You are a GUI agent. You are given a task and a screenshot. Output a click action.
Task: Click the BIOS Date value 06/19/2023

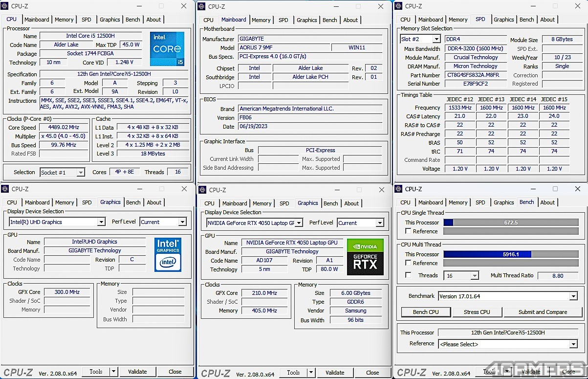(x=310, y=127)
